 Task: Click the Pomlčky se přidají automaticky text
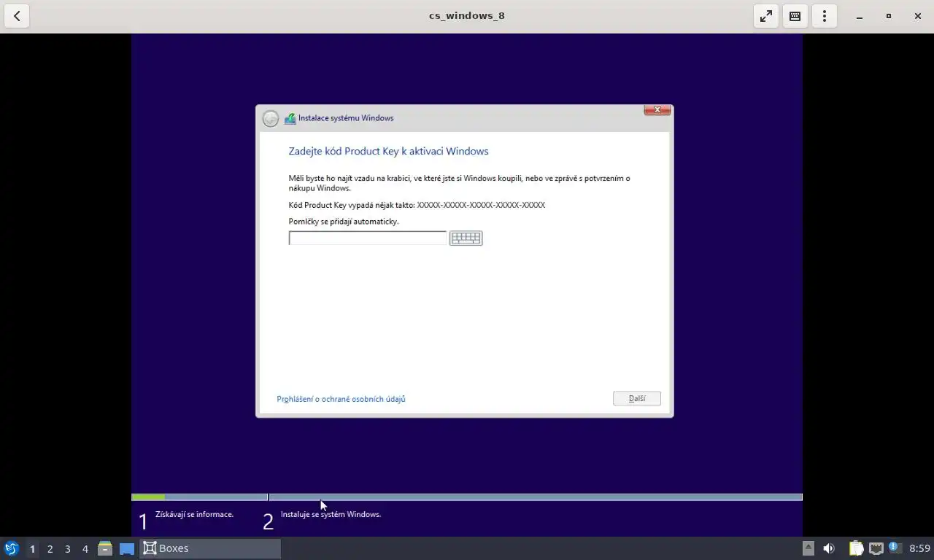coord(344,221)
